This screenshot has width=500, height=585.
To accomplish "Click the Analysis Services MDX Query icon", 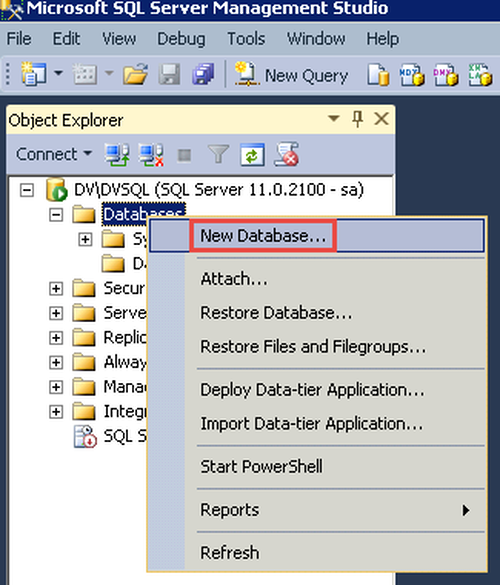I will pos(412,75).
